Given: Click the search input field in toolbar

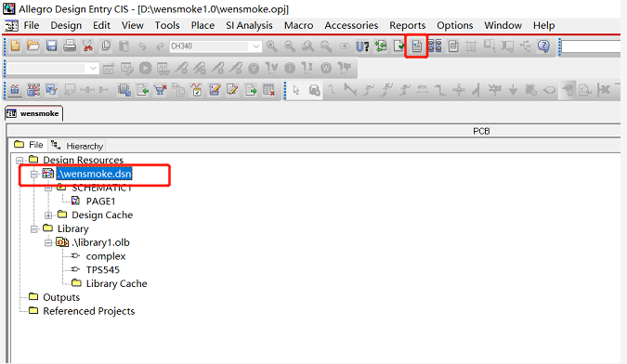Looking at the screenshot, I should (591, 46).
